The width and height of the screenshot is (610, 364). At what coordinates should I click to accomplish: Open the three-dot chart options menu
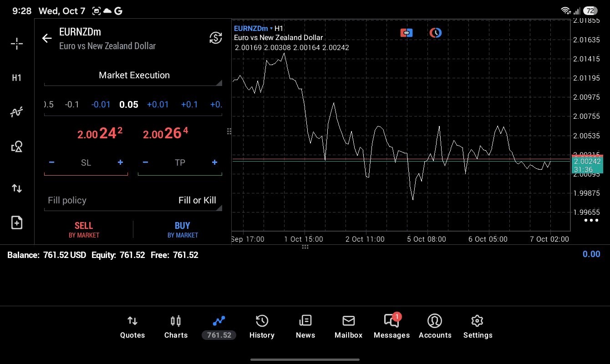point(591,220)
